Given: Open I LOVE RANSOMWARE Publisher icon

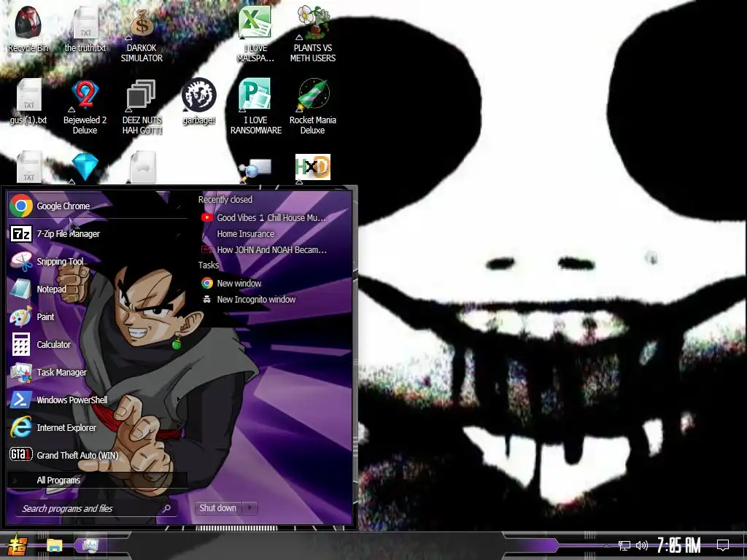Looking at the screenshot, I should click(x=256, y=106).
